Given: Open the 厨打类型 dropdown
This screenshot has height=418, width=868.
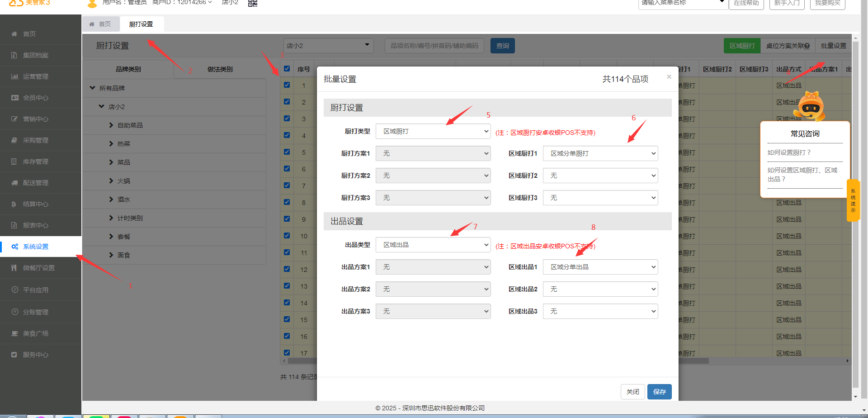Looking at the screenshot, I should click(433, 131).
